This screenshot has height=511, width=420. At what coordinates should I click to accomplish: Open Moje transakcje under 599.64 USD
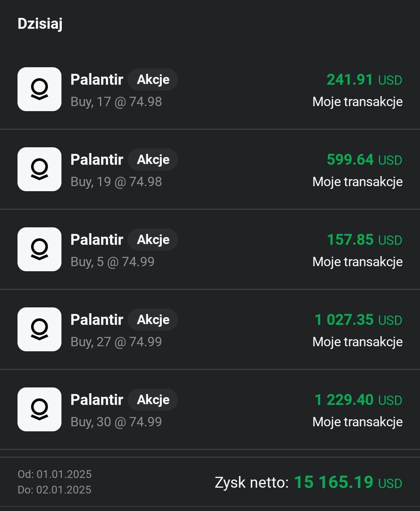[x=357, y=182]
